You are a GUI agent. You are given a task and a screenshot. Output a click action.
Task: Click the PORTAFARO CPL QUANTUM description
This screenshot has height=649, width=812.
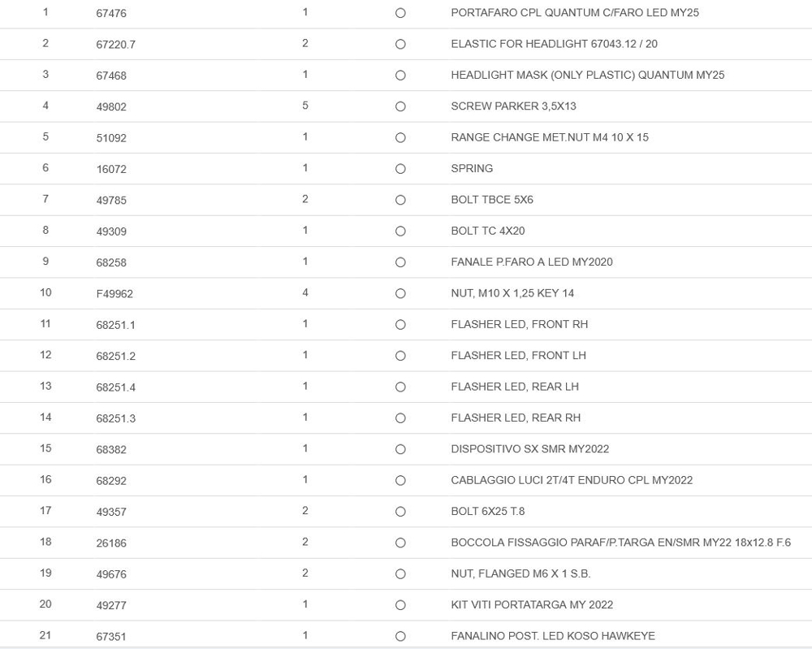click(x=574, y=13)
